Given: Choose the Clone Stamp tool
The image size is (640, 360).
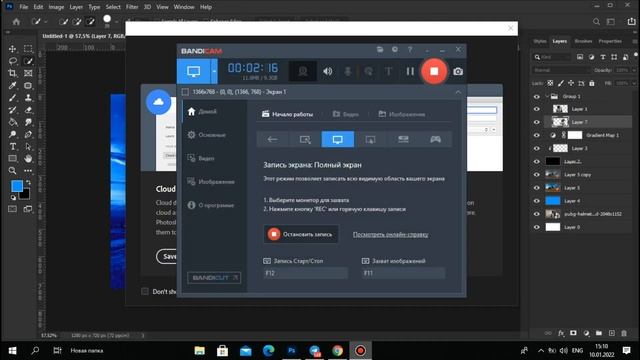Looking at the screenshot, I should (x=28, y=98).
